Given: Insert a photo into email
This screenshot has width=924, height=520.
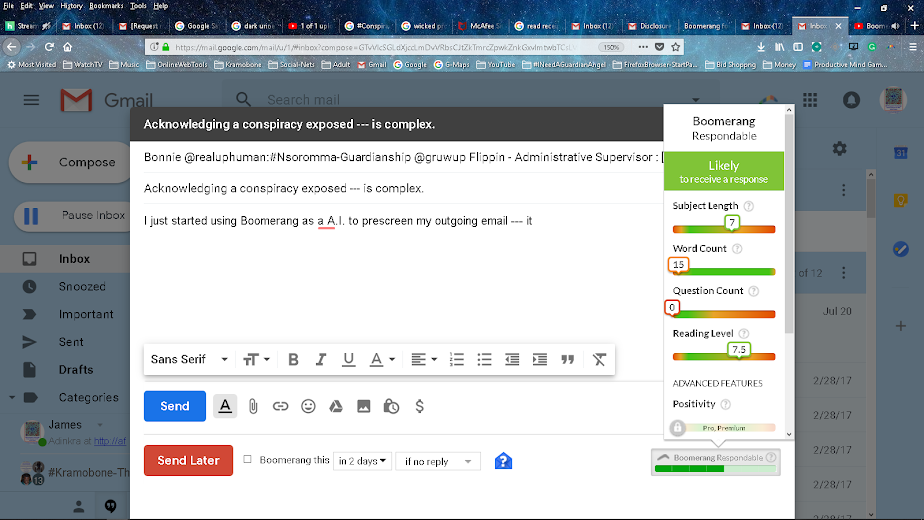Looking at the screenshot, I should click(364, 406).
